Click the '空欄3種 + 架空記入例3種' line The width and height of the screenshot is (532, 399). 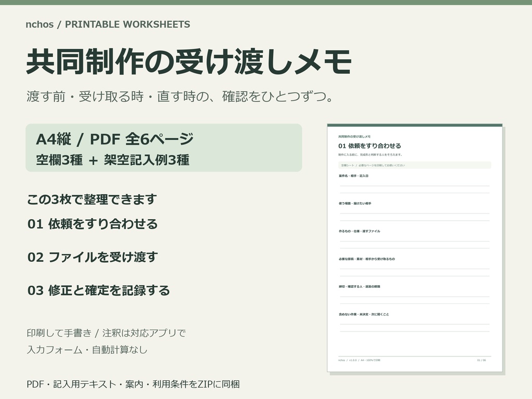coord(113,160)
